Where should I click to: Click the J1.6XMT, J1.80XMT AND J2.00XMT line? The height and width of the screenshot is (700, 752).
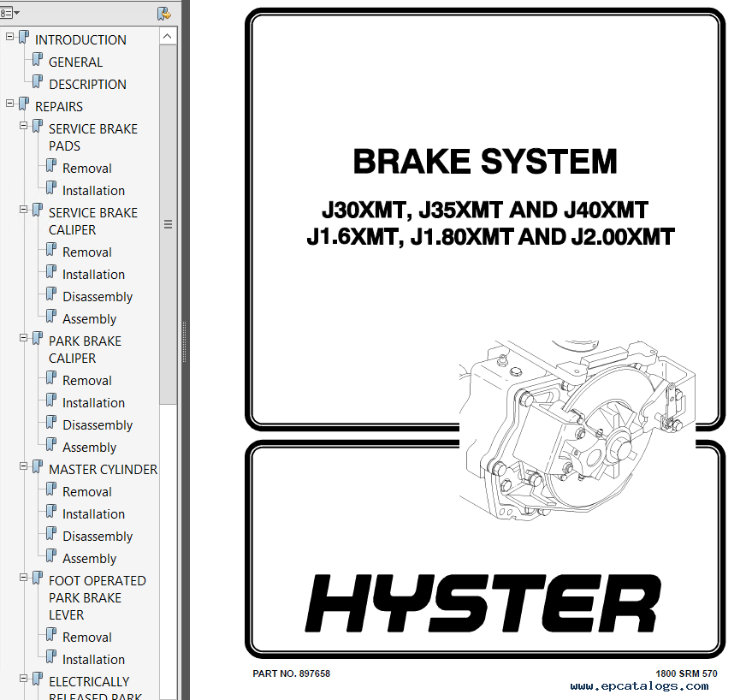point(490,237)
